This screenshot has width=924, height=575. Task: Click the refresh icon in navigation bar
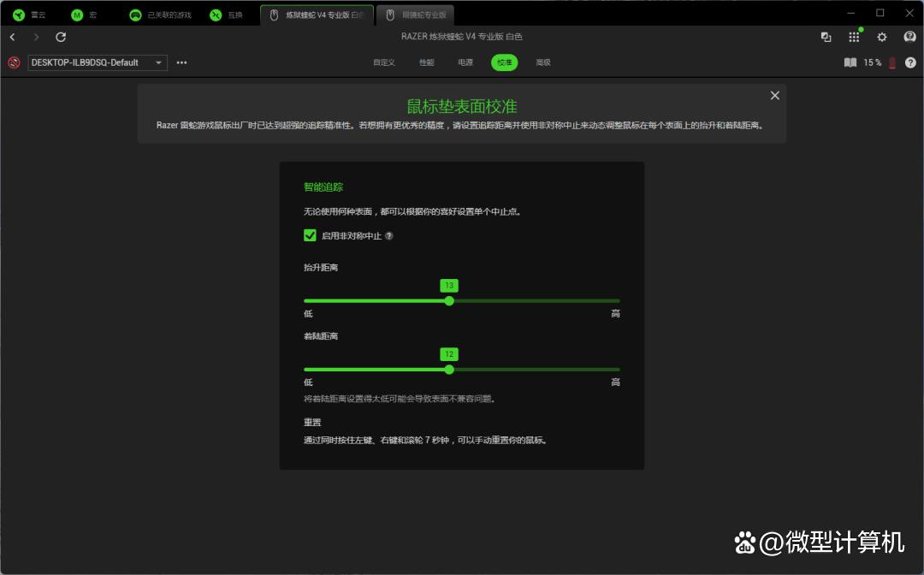pos(61,37)
